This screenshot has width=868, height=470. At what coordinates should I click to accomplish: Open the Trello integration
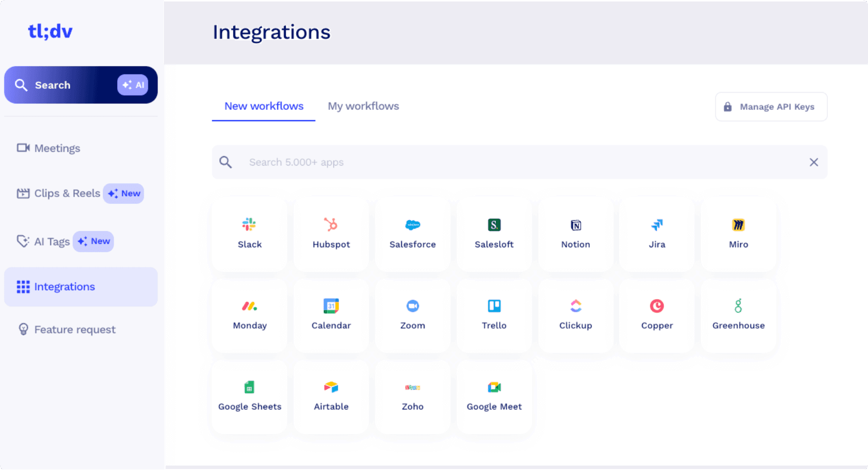coord(494,315)
